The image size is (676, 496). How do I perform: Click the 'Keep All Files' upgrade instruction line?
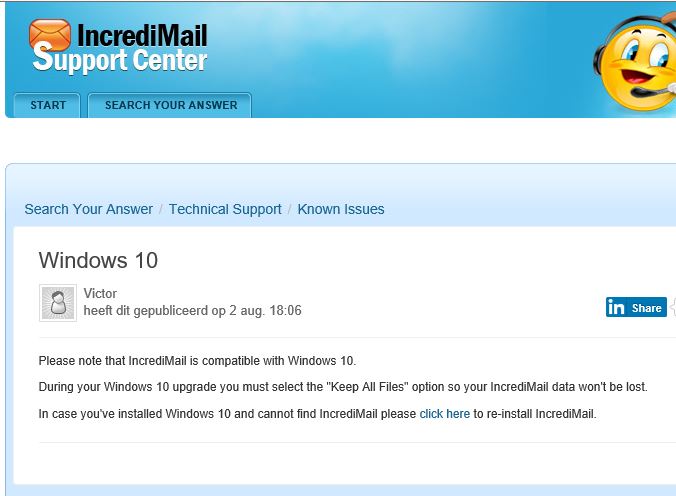pyautogui.click(x=343, y=387)
